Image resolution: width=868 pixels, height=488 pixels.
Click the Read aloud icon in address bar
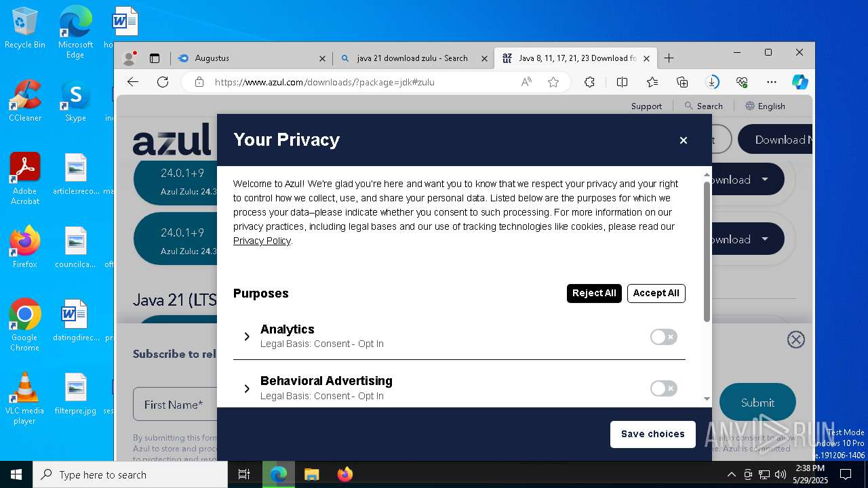(x=526, y=82)
